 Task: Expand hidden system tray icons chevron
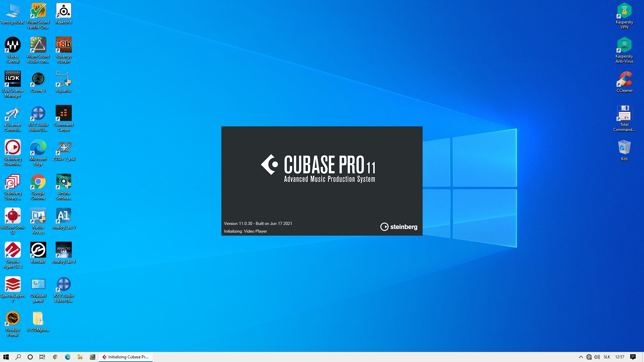(581, 357)
